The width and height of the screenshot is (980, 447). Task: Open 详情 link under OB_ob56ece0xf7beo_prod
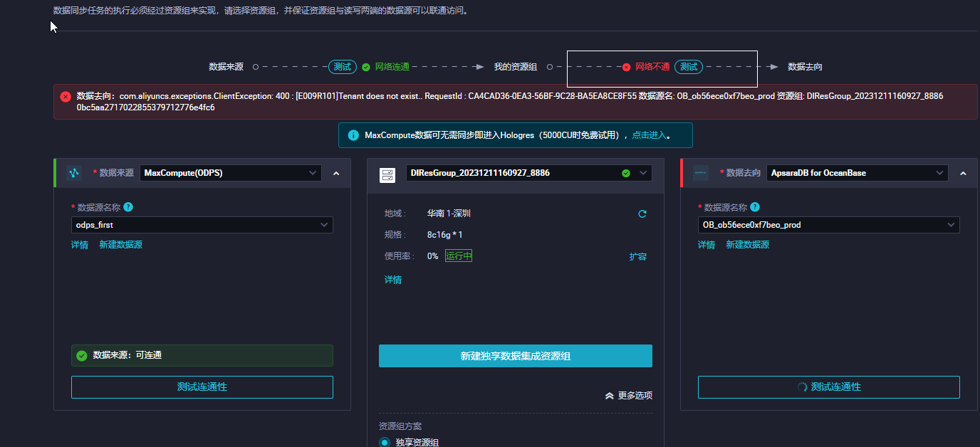coord(707,245)
